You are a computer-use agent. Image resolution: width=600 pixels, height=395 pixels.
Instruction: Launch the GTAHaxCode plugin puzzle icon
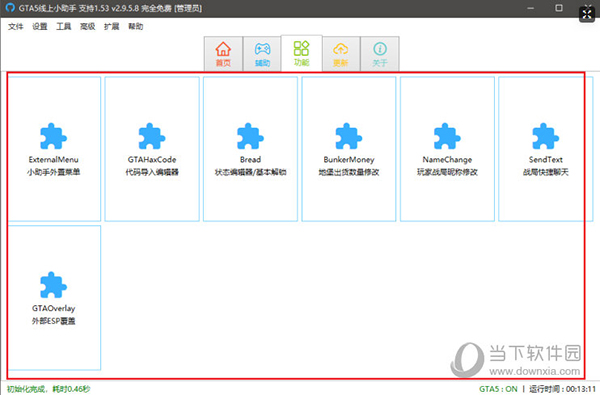[152, 136]
